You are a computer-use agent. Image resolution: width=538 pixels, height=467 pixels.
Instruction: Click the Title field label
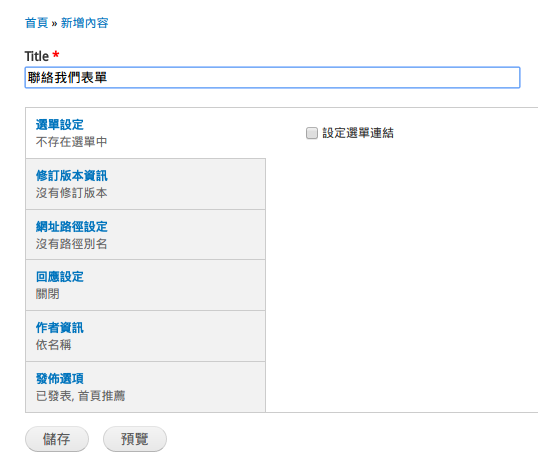tap(37, 56)
